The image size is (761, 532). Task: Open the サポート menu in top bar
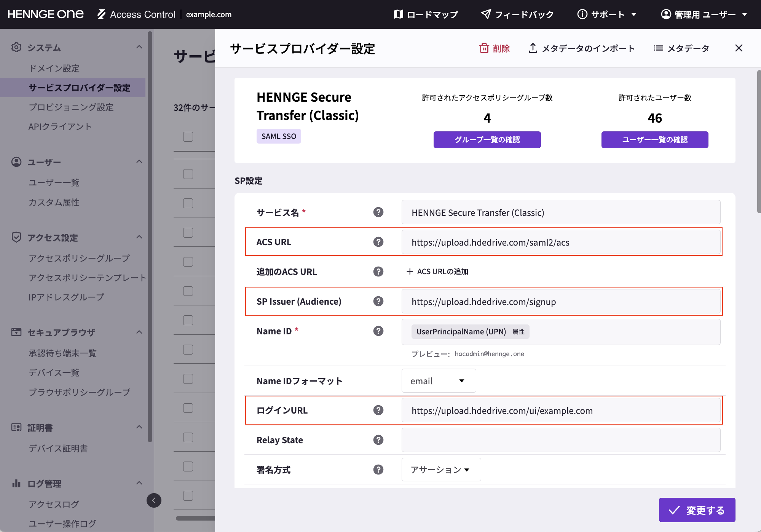pyautogui.click(x=607, y=14)
